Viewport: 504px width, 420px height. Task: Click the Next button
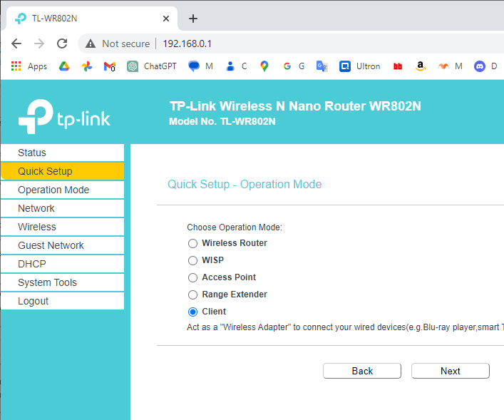click(x=451, y=371)
